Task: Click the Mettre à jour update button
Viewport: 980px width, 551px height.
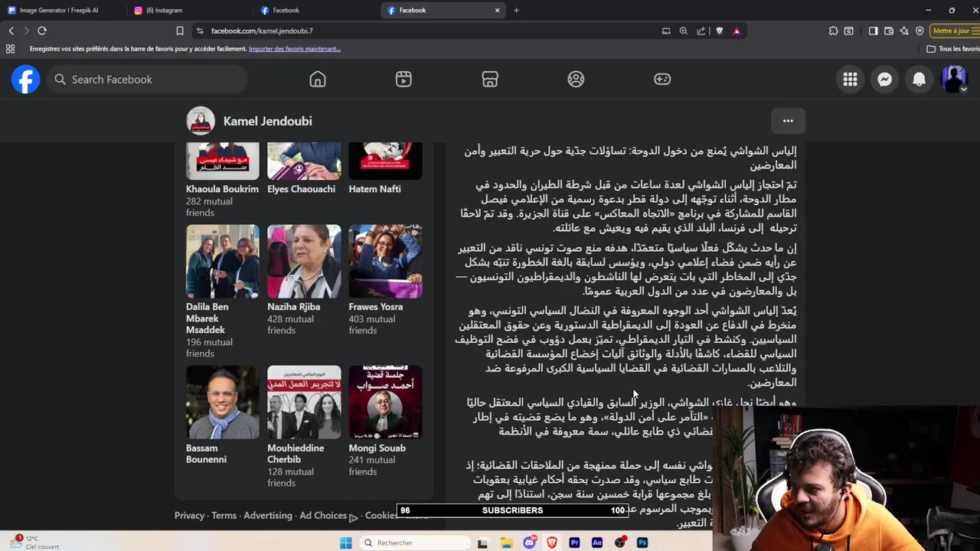Action: point(954,31)
